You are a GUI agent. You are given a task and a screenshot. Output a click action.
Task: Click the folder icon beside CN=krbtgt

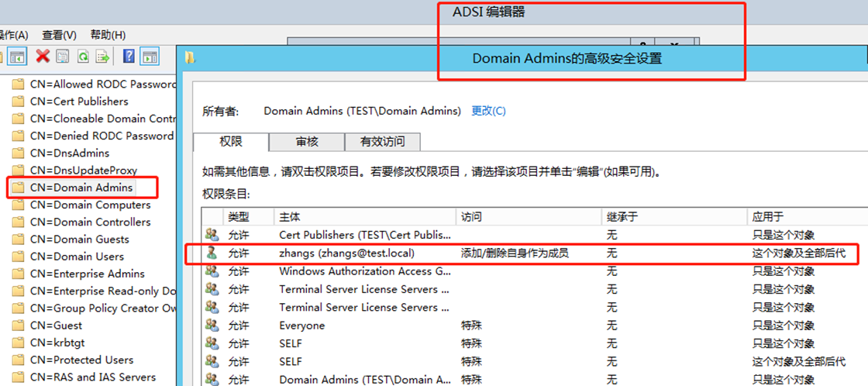pos(19,343)
